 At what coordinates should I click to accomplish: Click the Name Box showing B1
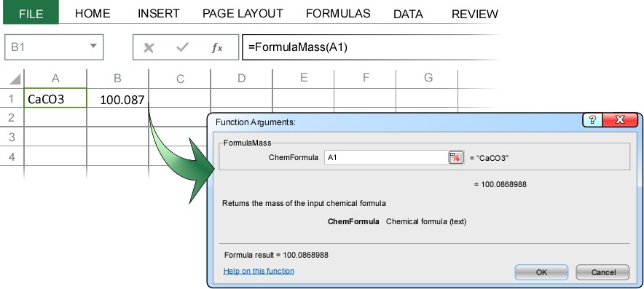[54, 47]
